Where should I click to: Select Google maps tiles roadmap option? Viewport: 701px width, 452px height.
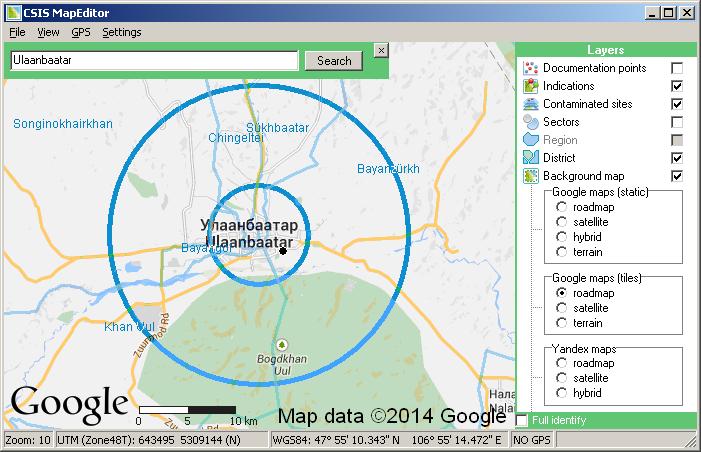pos(561,293)
